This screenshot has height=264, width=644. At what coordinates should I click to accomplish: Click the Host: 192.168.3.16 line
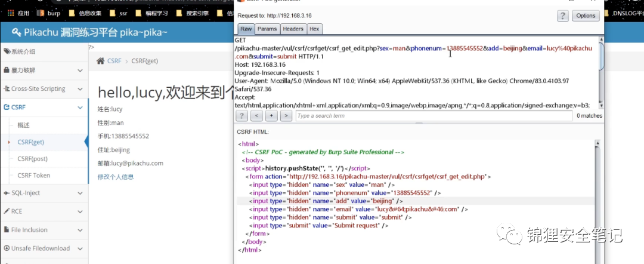click(x=260, y=65)
